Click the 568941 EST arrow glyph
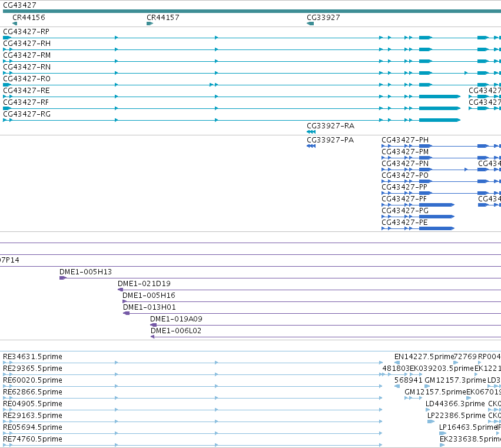This screenshot has height=448, width=501. tap(397, 386)
